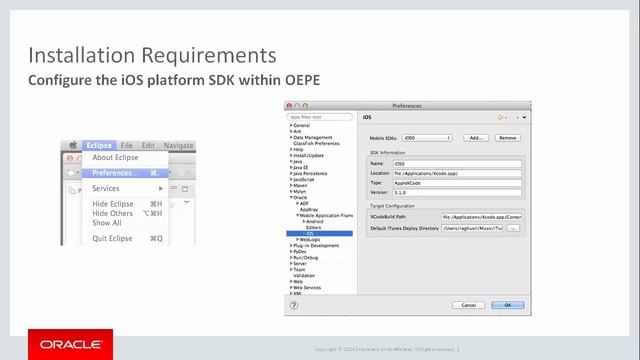The image size is (640, 360).
Task: Click the Eclipse menu in the menu bar
Action: (x=99, y=145)
